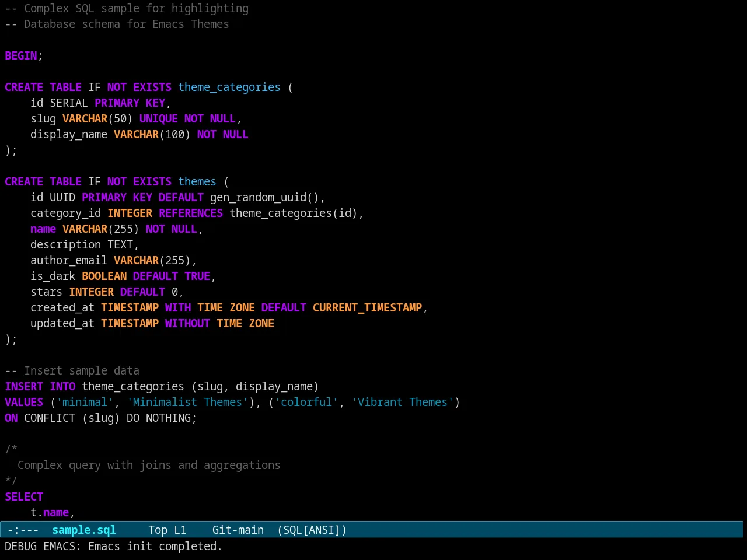This screenshot has width=747, height=560.
Task: Click the Top position indicator in mode line
Action: point(158,530)
